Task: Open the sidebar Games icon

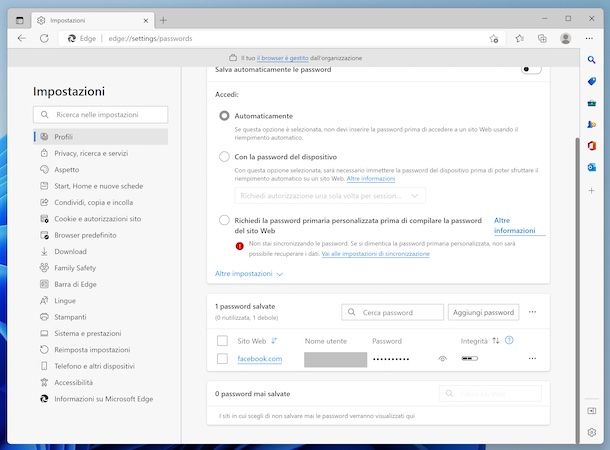Action: click(x=591, y=124)
